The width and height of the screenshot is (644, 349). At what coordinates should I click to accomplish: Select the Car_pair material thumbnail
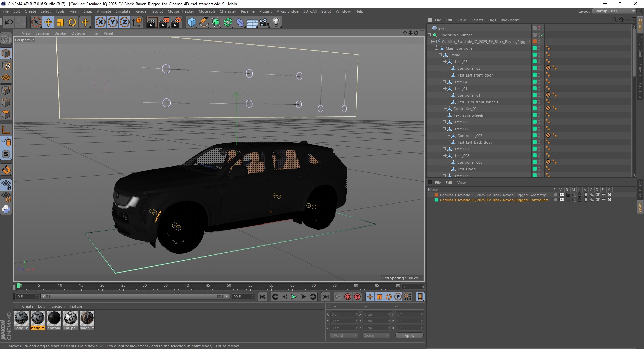tap(70, 320)
